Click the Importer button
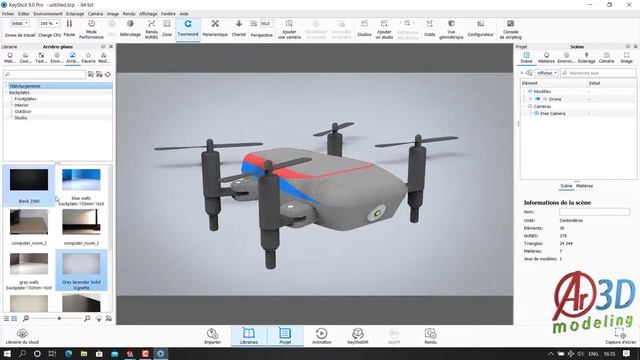This screenshot has width=640, height=360. (x=212, y=336)
